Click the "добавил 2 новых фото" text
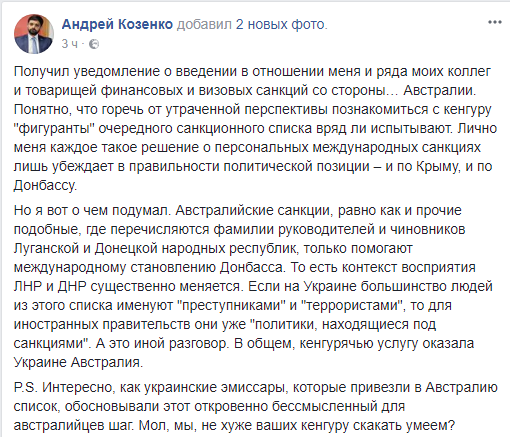The height and width of the screenshot is (437, 510). pos(252,24)
